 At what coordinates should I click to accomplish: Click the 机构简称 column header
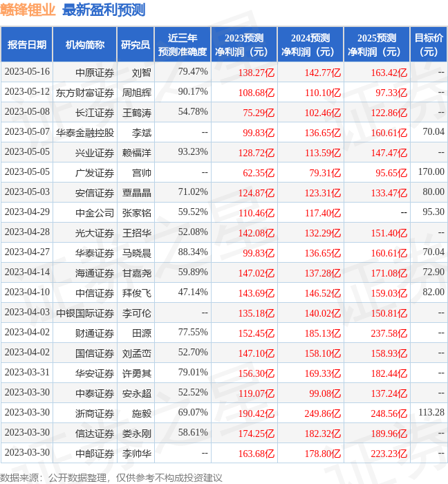pos(85,45)
